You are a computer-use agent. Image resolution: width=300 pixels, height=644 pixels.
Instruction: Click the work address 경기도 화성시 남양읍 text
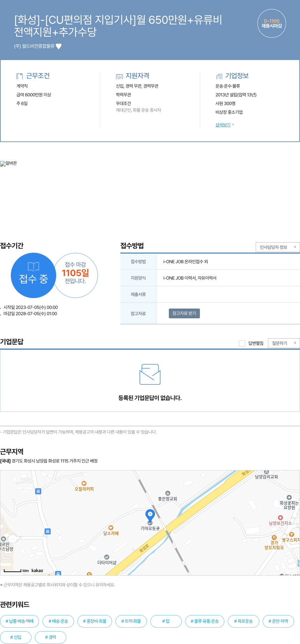(x=54, y=461)
